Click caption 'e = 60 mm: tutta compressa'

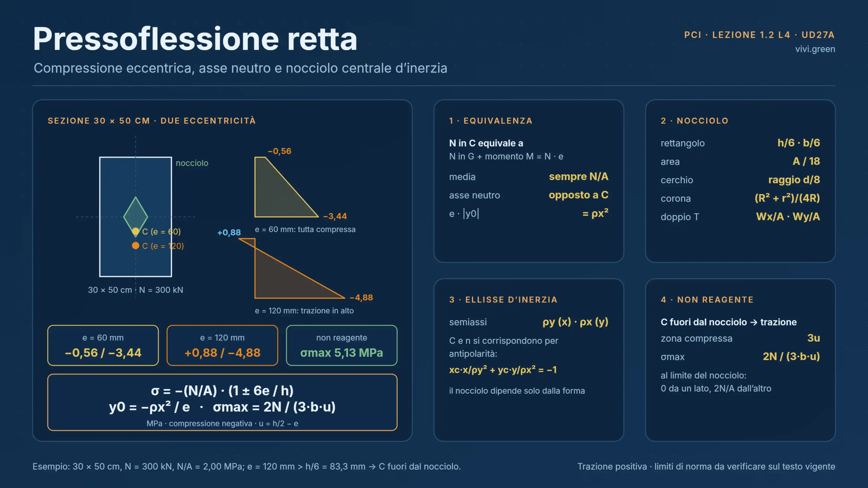point(305,229)
